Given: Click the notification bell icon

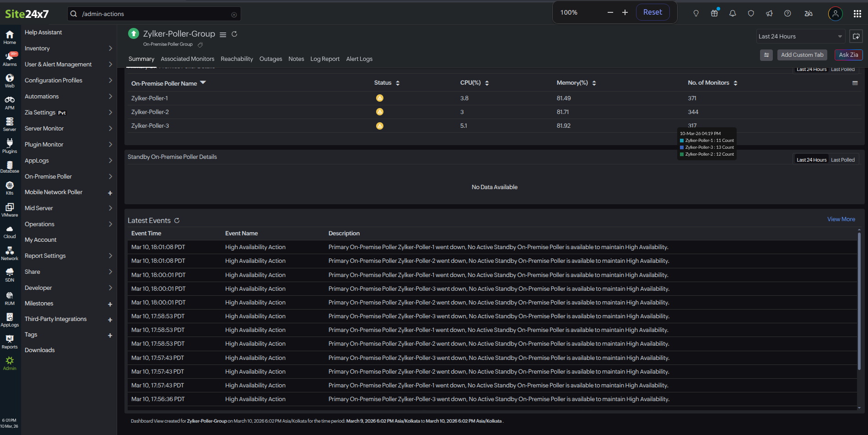Looking at the screenshot, I should 733,13.
